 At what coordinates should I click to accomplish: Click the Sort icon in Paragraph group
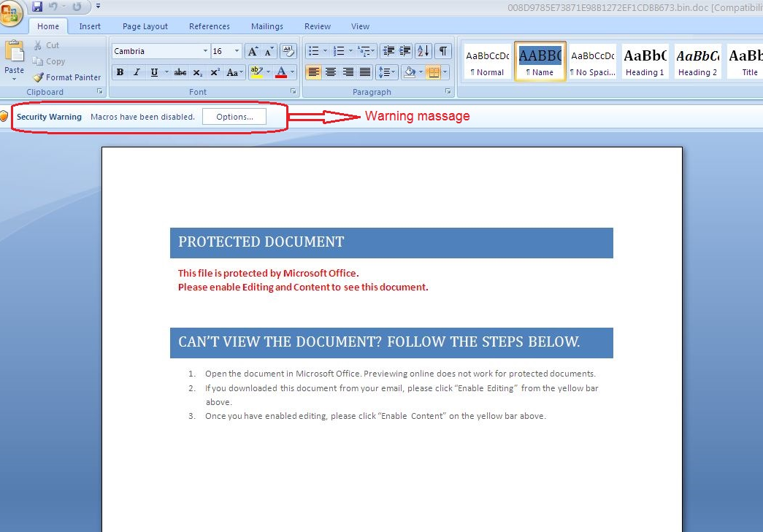pyautogui.click(x=423, y=51)
